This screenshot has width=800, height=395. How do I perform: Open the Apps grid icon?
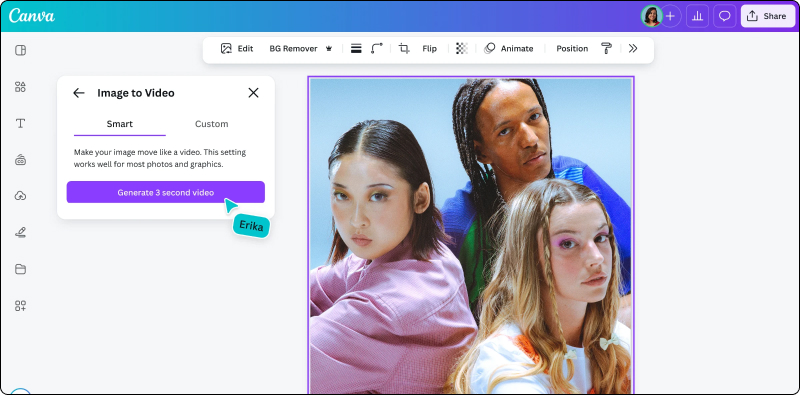tap(20, 306)
